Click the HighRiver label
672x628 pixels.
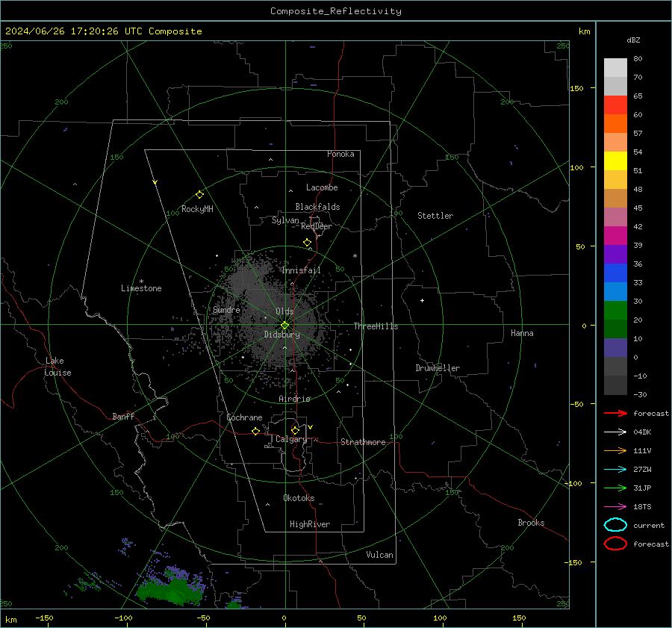click(310, 524)
